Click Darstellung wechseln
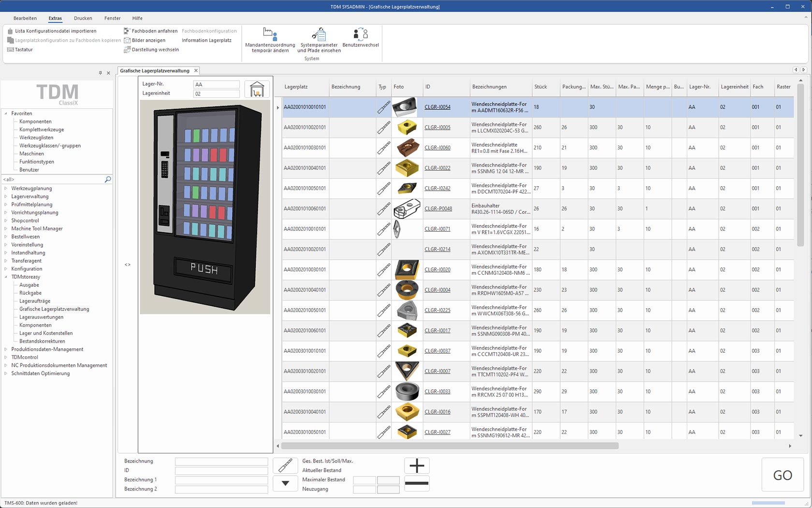The image size is (812, 508). click(151, 49)
